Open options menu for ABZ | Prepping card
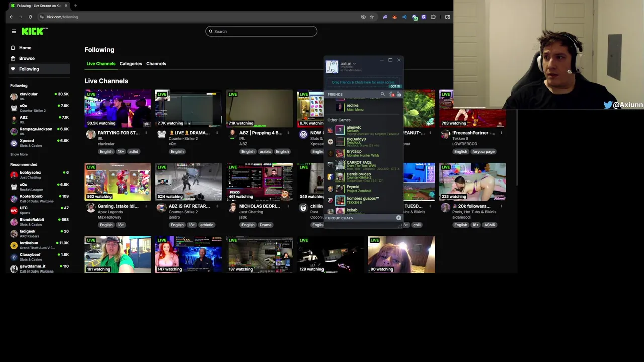 [x=288, y=133]
